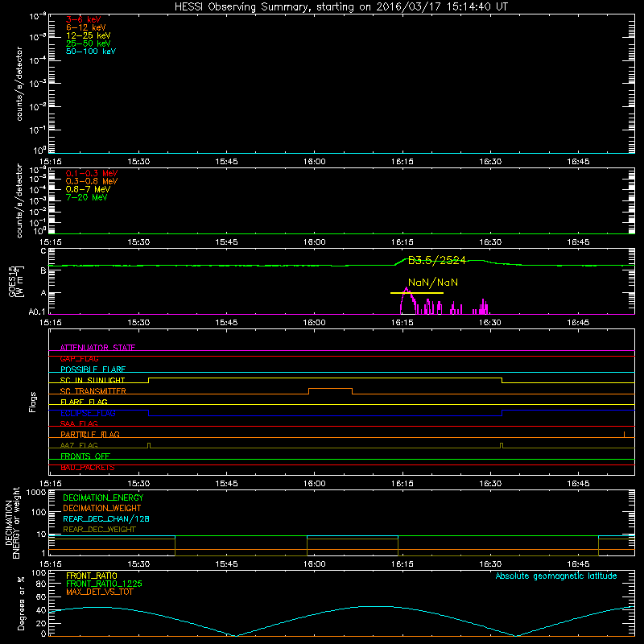Image resolution: width=644 pixels, height=644 pixels.
Task: Select the 0.1-0.3 MeV legend label
Action: click(92, 173)
